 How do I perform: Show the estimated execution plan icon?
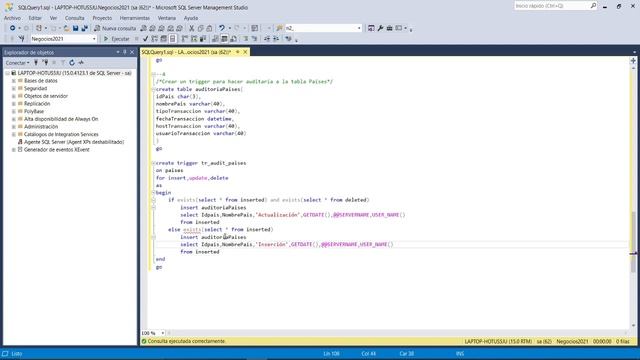tap(154, 39)
